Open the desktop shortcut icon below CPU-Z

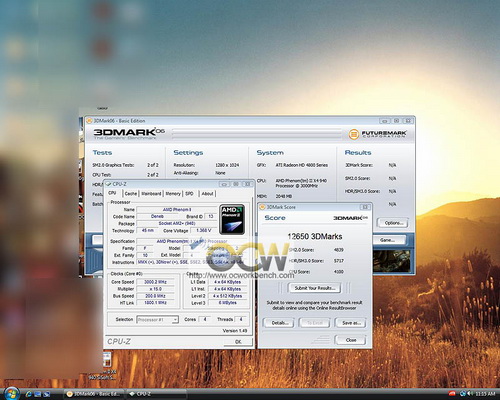point(107,360)
